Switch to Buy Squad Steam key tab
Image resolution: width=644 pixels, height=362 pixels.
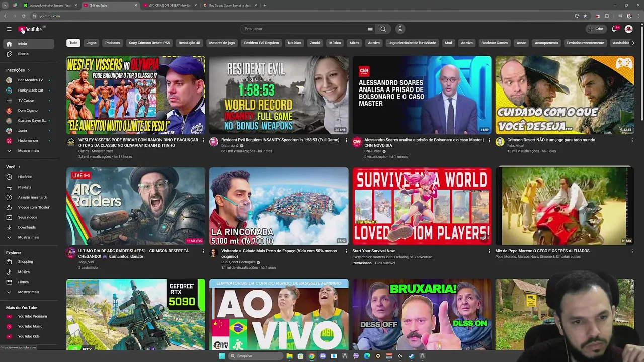[x=229, y=5]
